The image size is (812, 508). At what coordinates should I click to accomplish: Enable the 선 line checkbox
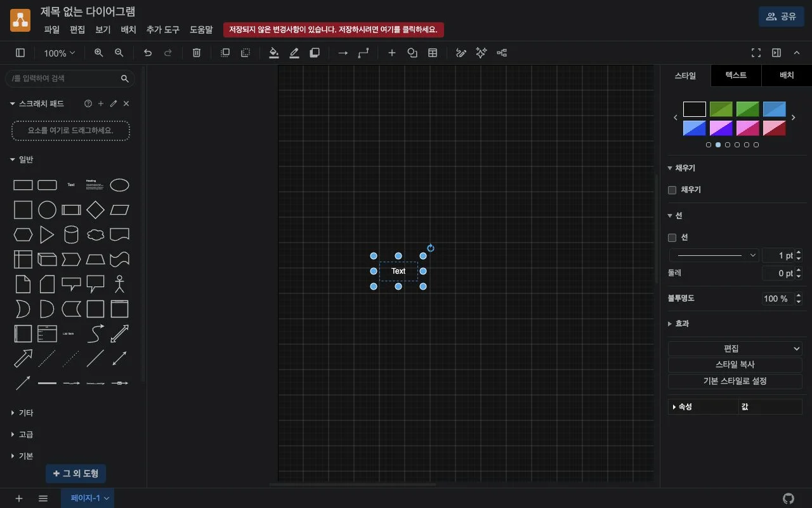672,237
